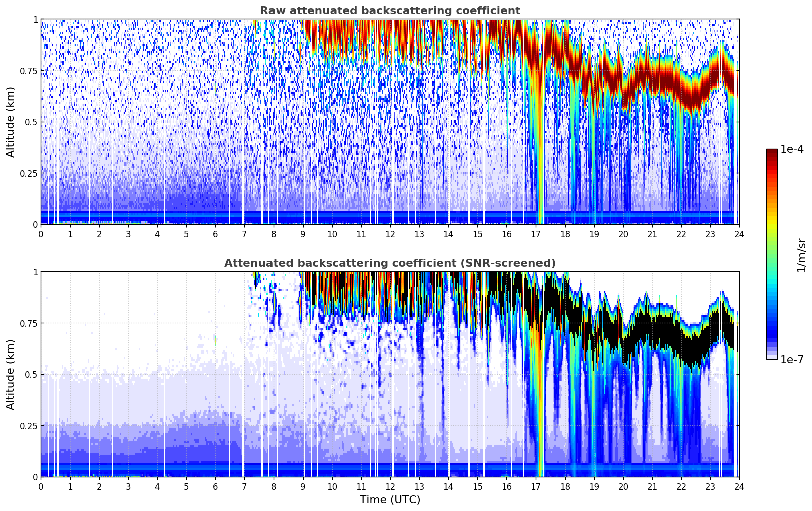Click the "9" time tick under the raw plot
This screenshot has width=812, height=511.
[x=303, y=234]
